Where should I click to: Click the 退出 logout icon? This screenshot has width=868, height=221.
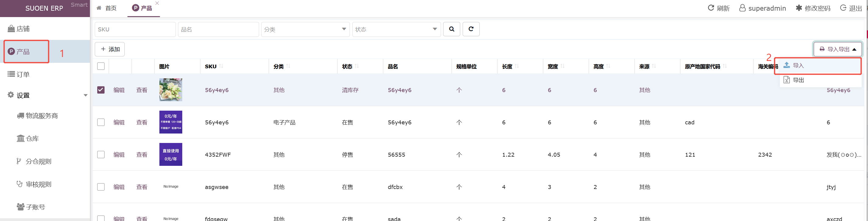[x=843, y=8]
